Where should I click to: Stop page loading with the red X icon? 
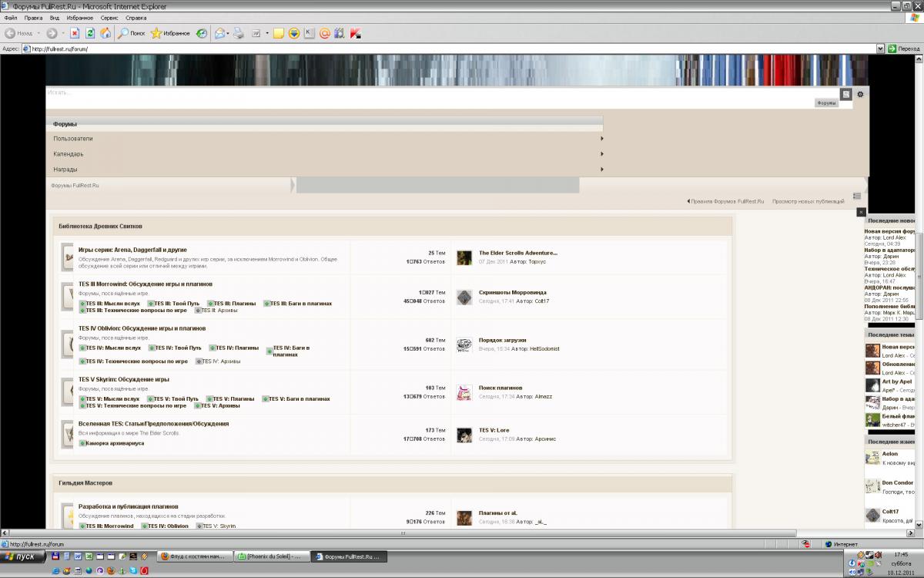tap(75, 33)
